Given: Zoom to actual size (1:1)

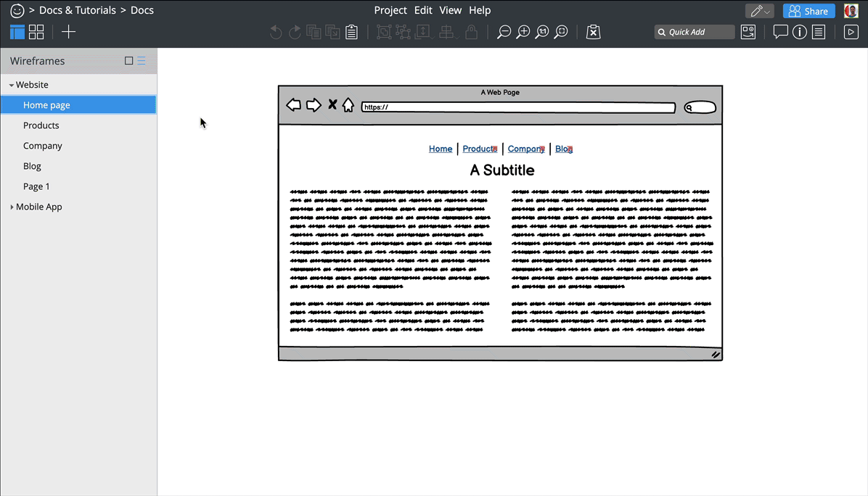Looking at the screenshot, I should (542, 32).
